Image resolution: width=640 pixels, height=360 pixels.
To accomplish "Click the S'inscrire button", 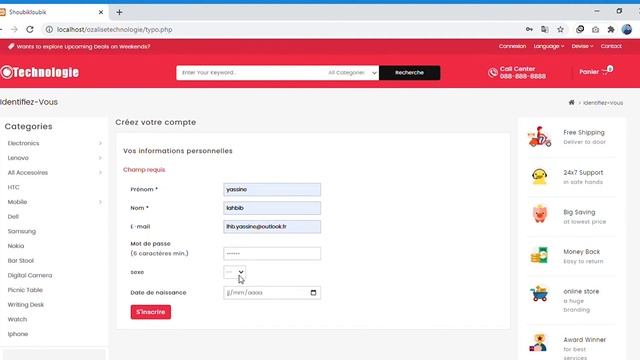I will click(151, 312).
